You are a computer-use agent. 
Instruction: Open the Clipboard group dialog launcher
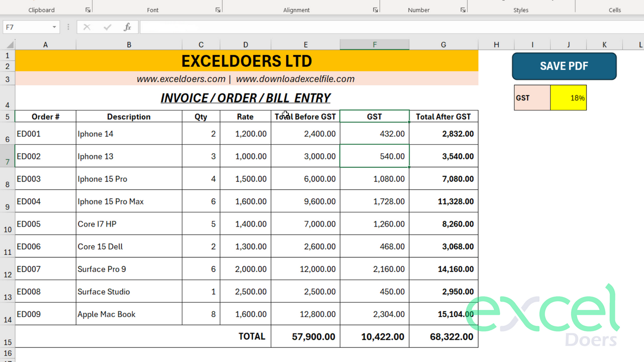click(88, 10)
